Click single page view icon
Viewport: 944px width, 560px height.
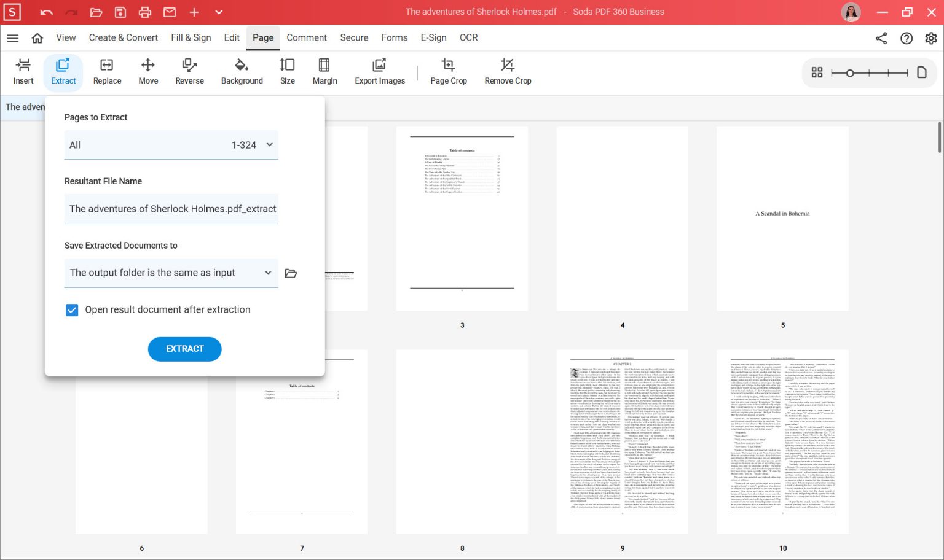922,72
